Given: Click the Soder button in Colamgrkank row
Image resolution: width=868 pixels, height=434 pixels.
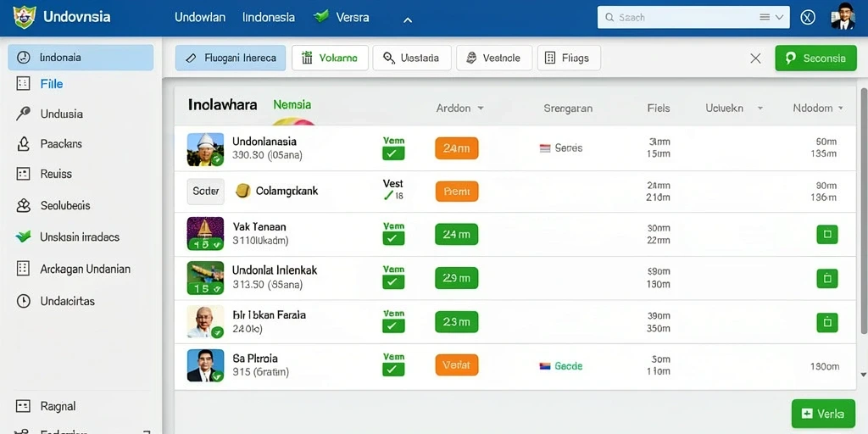Looking at the screenshot, I should click(205, 191).
